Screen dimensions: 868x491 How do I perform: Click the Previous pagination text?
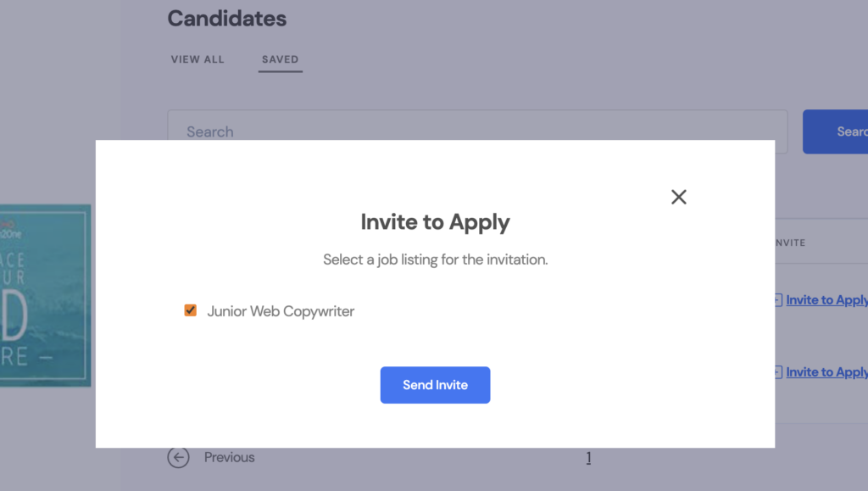[x=229, y=457]
